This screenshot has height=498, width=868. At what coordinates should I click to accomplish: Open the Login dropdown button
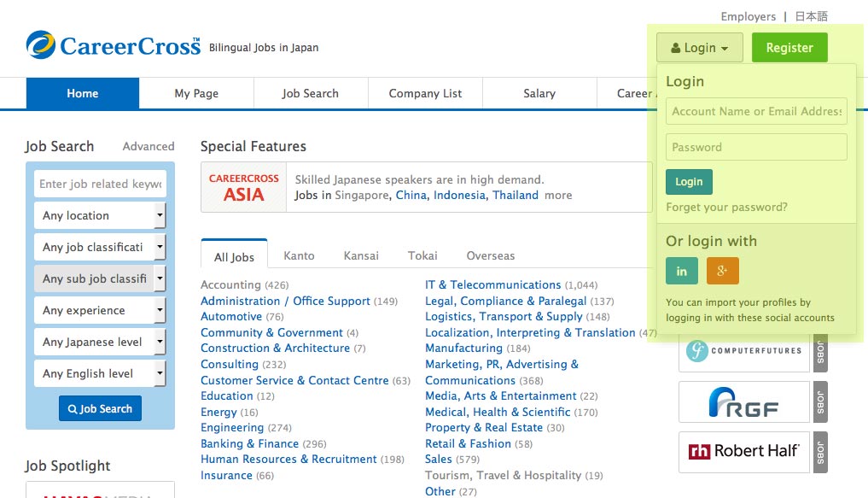click(x=699, y=48)
